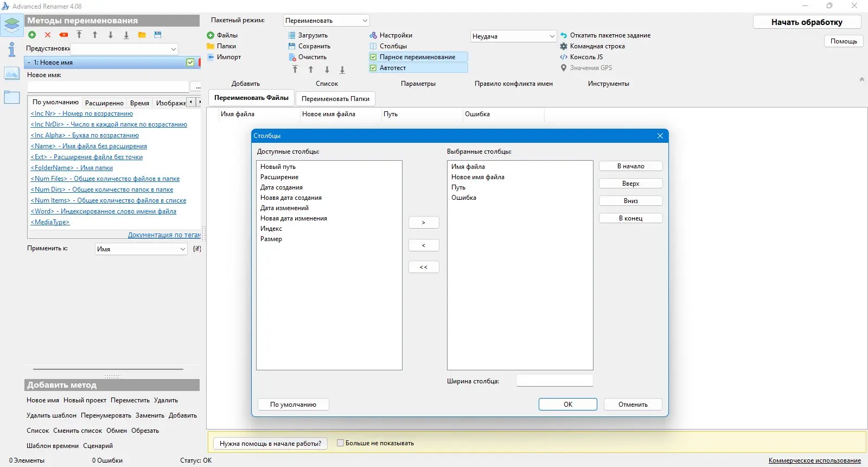Image resolution: width=868 pixels, height=467 pixels.
Task: Open the image preview sidebar icon
Action: tap(11, 73)
